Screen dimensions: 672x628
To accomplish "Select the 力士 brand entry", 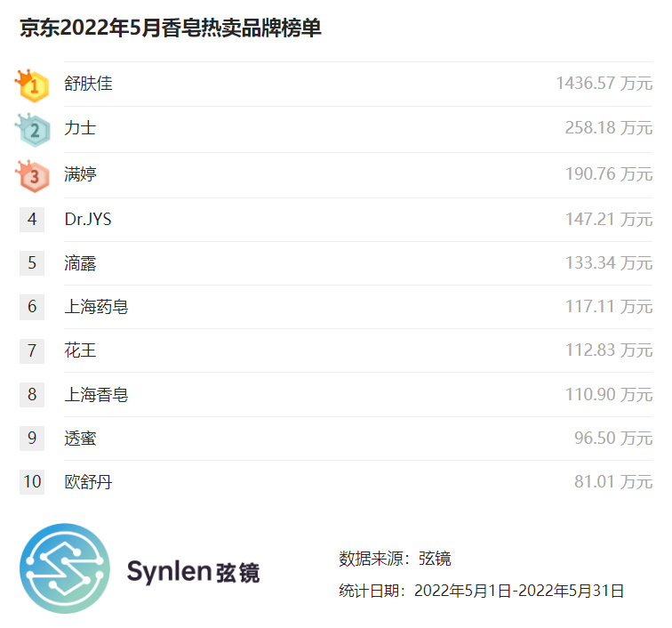I will pyautogui.click(x=80, y=129).
